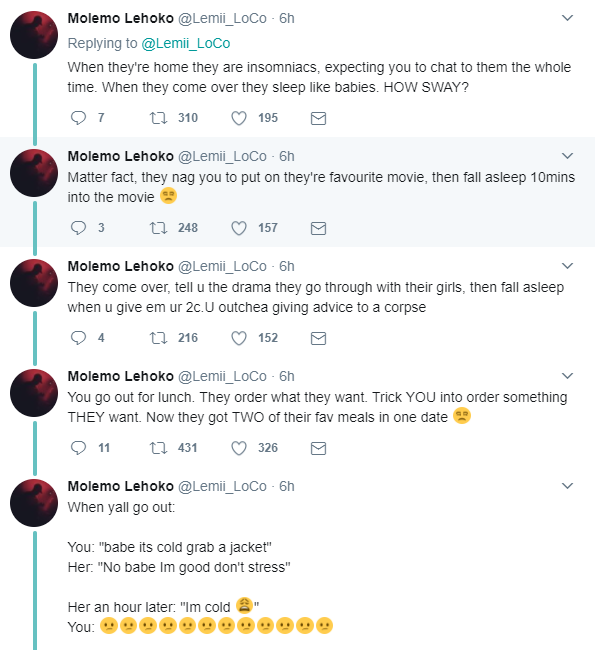Open the dropdown arrow on the lunch tweet
This screenshot has height=650, width=595.
click(567, 376)
